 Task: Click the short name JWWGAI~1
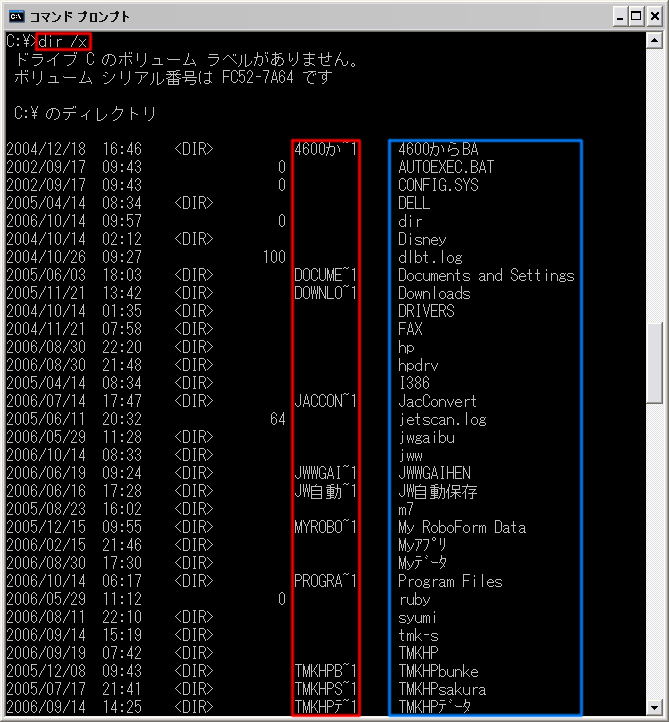click(x=326, y=473)
